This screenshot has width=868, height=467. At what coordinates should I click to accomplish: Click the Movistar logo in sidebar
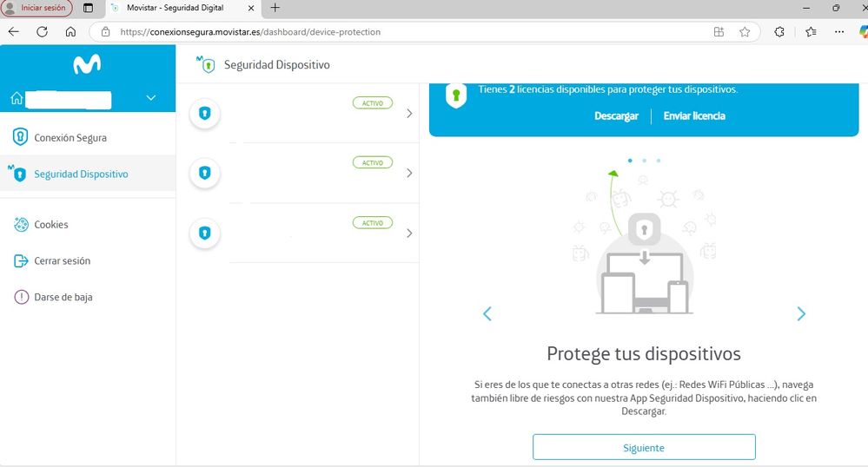tap(87, 64)
